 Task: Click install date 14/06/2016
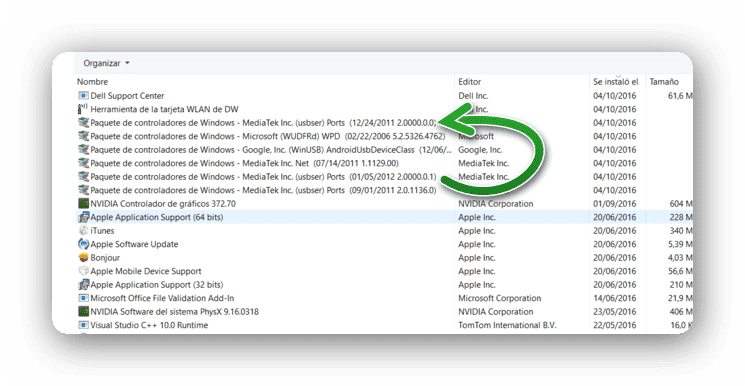[x=614, y=298]
